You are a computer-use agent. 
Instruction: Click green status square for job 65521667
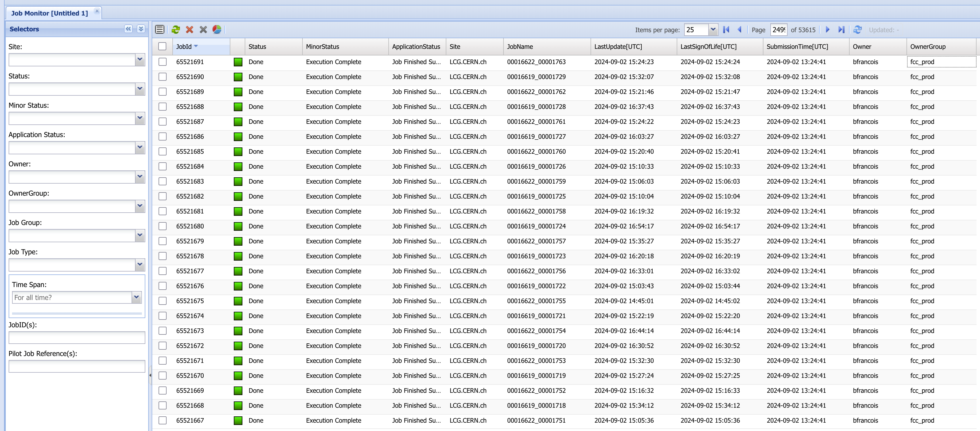coord(238,421)
